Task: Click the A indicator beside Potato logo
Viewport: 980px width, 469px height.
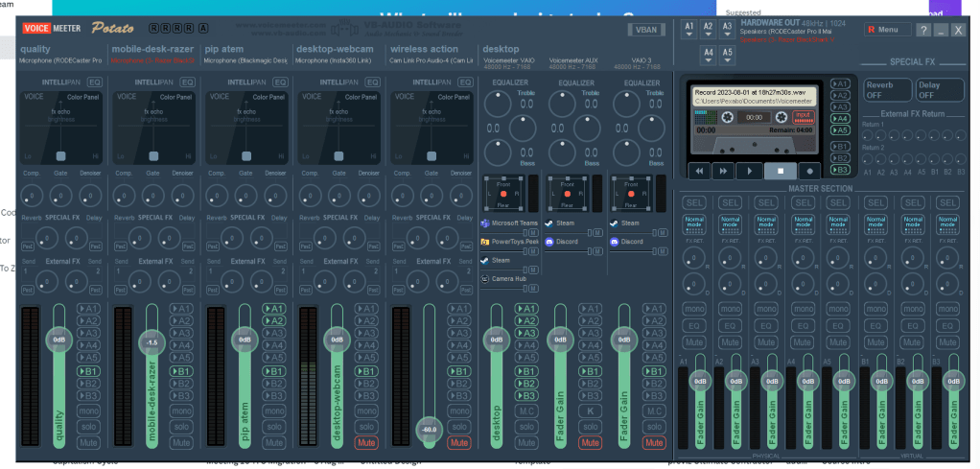Action: (x=203, y=28)
